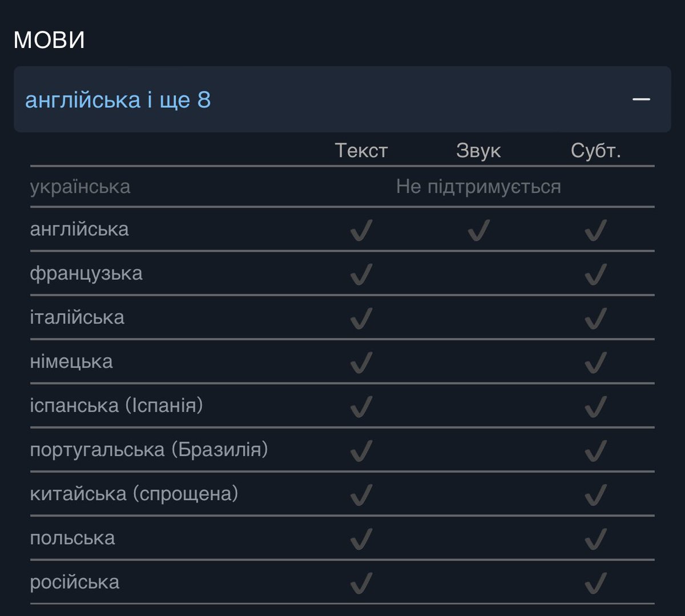The width and height of the screenshot is (685, 616).
Task: Select the 'китайська (спрощена)' row label
Action: coord(134,494)
